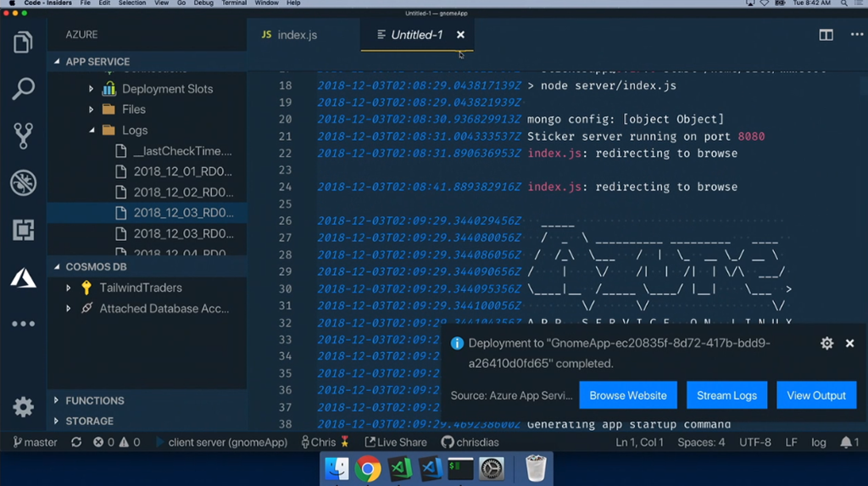Collapse the Logs folder
Screen dimensions: 868x486
coord(92,131)
